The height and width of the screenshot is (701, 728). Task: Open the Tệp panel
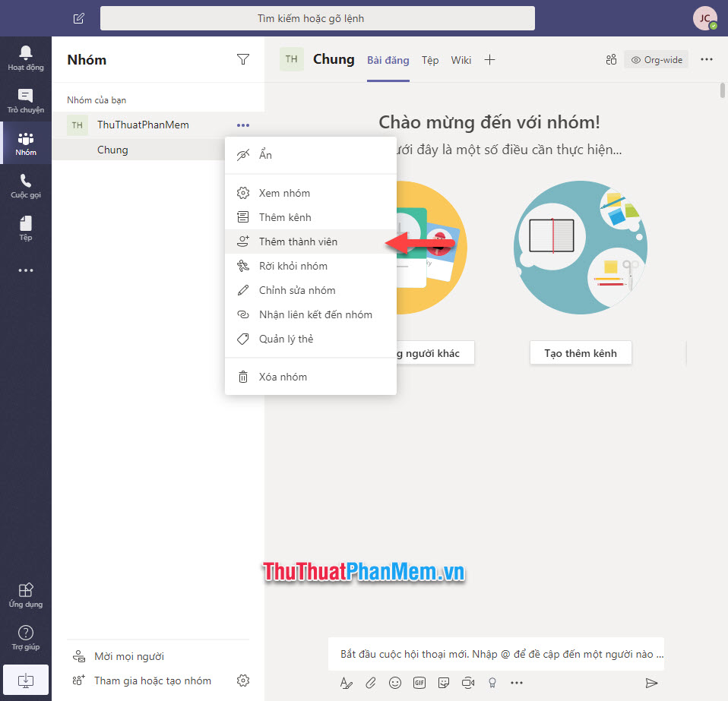(x=25, y=228)
